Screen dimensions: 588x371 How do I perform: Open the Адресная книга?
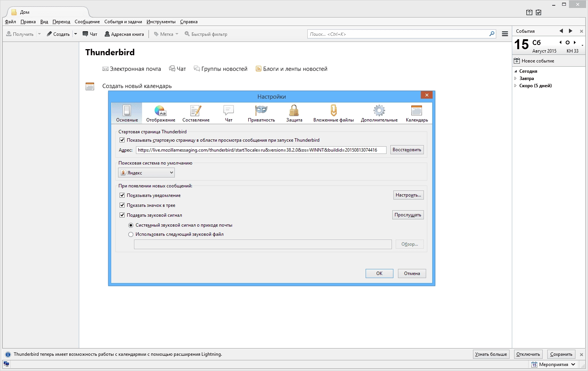(x=124, y=34)
